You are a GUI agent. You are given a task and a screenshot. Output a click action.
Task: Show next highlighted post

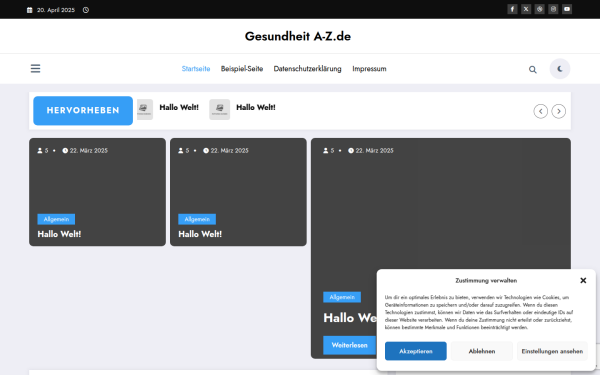558,111
